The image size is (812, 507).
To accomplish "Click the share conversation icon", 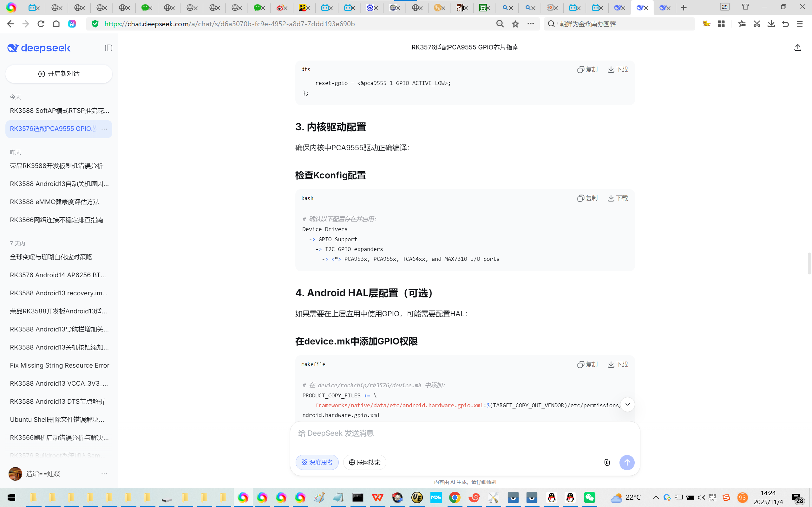I will click(798, 48).
